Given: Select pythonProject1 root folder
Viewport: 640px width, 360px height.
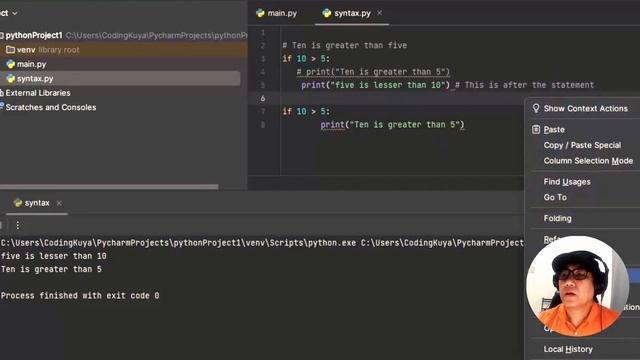Looking at the screenshot, I should [x=34, y=36].
